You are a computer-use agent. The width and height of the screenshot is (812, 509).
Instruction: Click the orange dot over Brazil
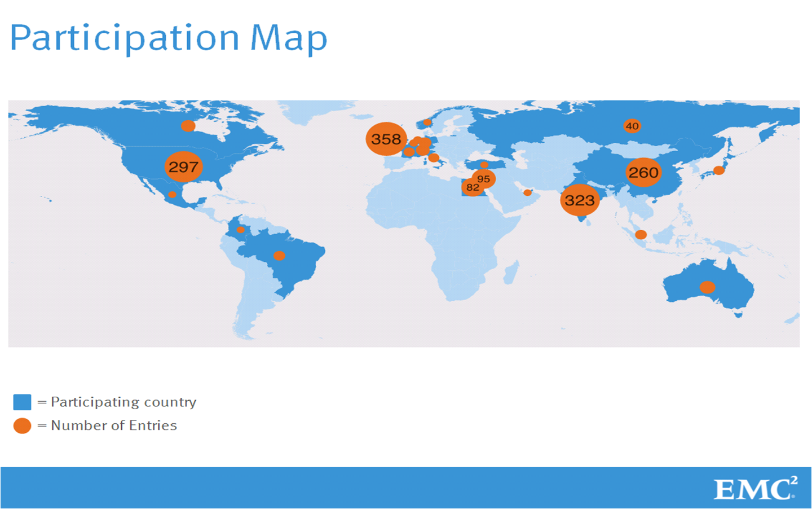pos(279,256)
